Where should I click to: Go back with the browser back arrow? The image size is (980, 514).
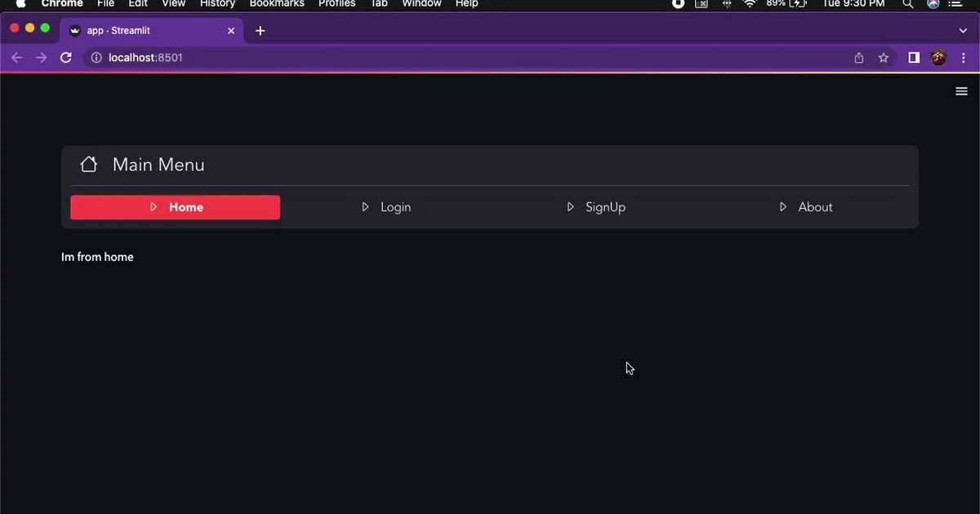tap(16, 58)
